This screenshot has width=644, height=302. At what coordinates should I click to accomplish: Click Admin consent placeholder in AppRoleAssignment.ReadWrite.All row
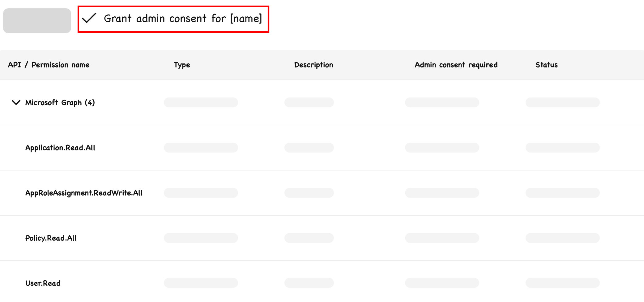(442, 193)
